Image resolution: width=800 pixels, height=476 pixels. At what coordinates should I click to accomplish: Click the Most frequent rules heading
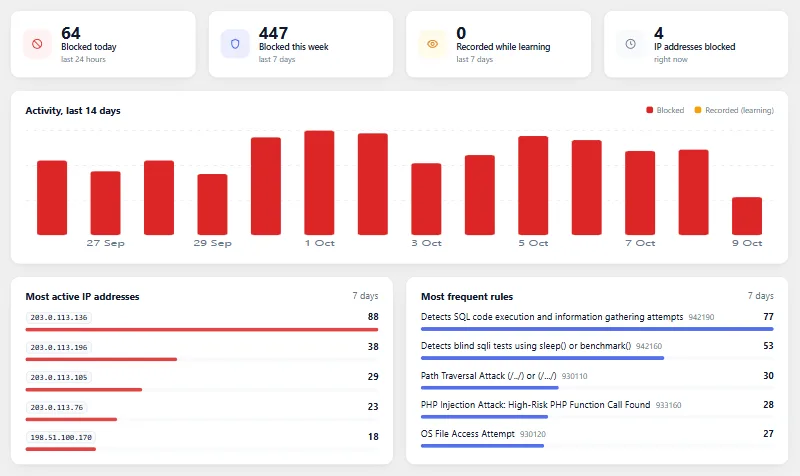[467, 297]
